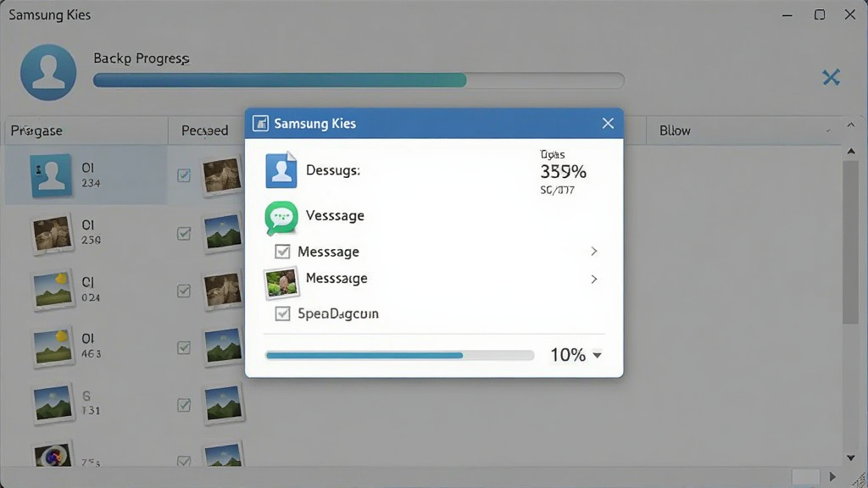
Task: Cancel backup with the blue X icon
Action: point(831,77)
